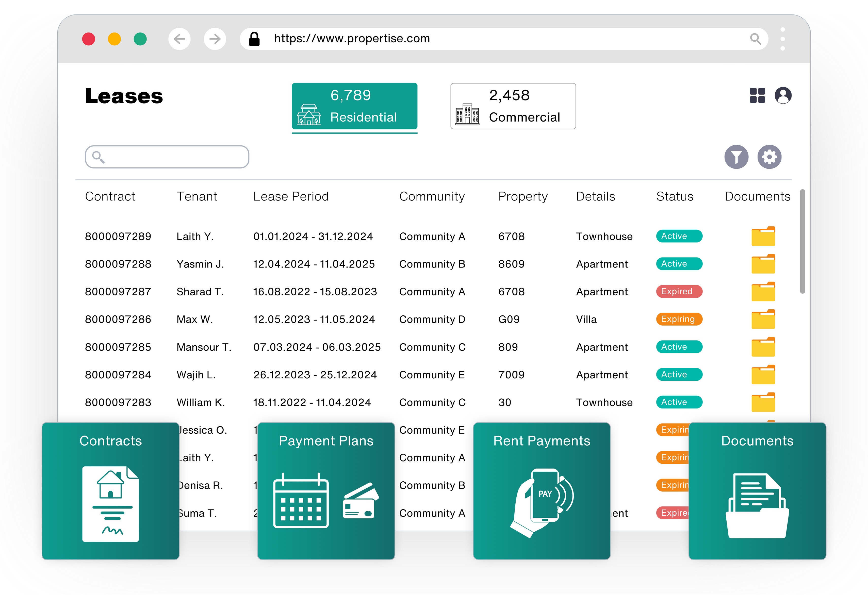Open the Contracts tile
Image resolution: width=868 pixels, height=609 pixels.
(x=110, y=491)
